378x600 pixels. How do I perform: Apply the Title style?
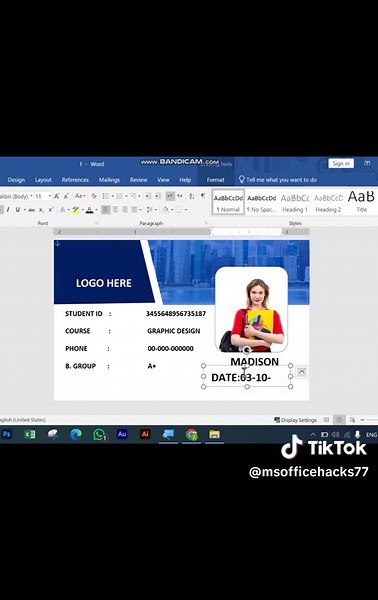coord(361,202)
